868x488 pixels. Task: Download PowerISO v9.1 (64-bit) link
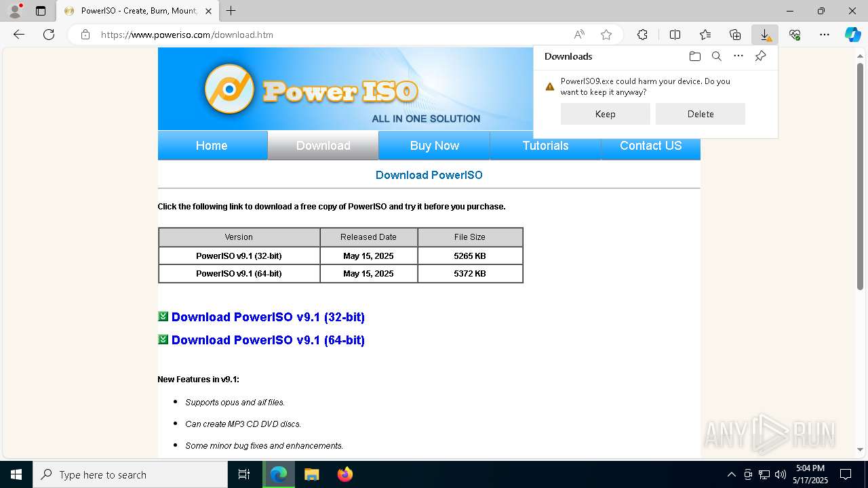coord(268,340)
